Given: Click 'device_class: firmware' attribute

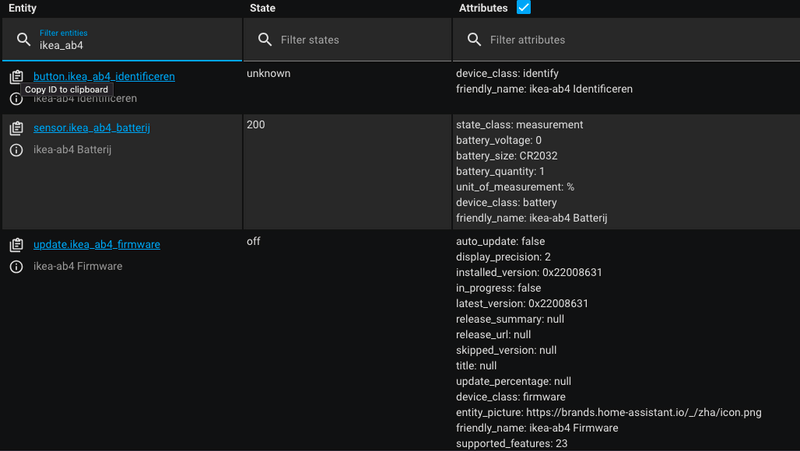Looking at the screenshot, I should 511,397.
